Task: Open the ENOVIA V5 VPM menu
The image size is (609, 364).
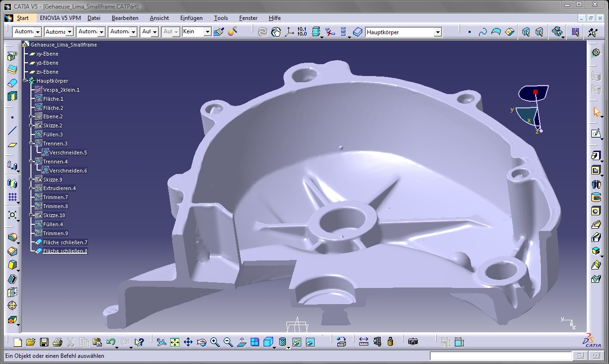Action: [60, 18]
